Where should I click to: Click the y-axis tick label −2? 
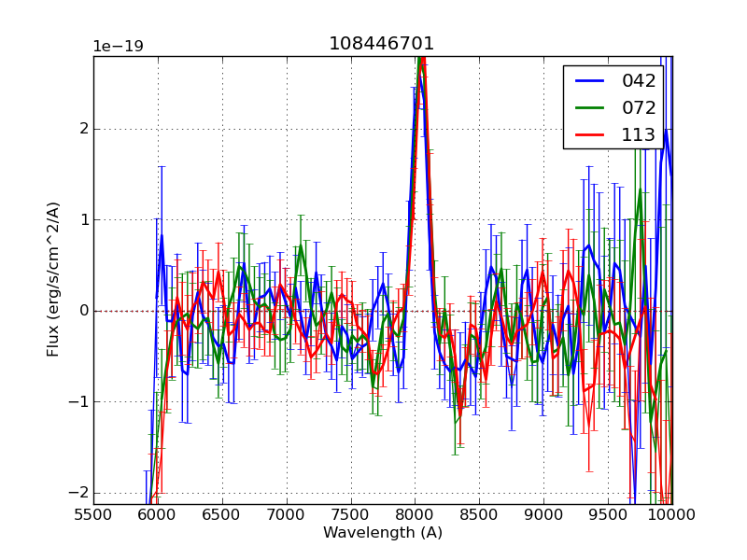[78, 493]
